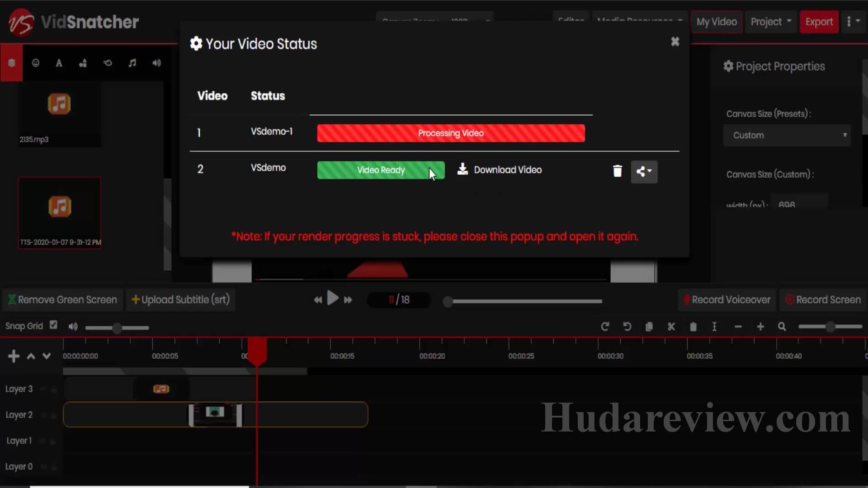Open the music tab in sidebar
This screenshot has width=868, height=488.
coord(132,63)
